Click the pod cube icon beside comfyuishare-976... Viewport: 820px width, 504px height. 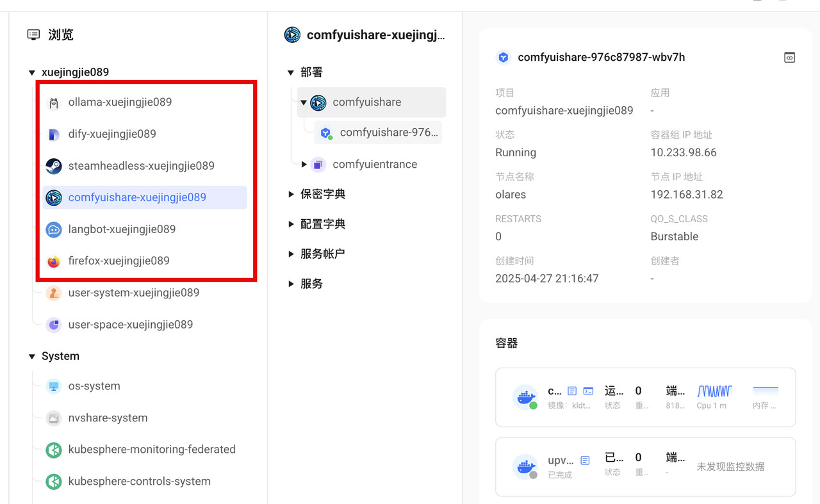[x=326, y=133]
